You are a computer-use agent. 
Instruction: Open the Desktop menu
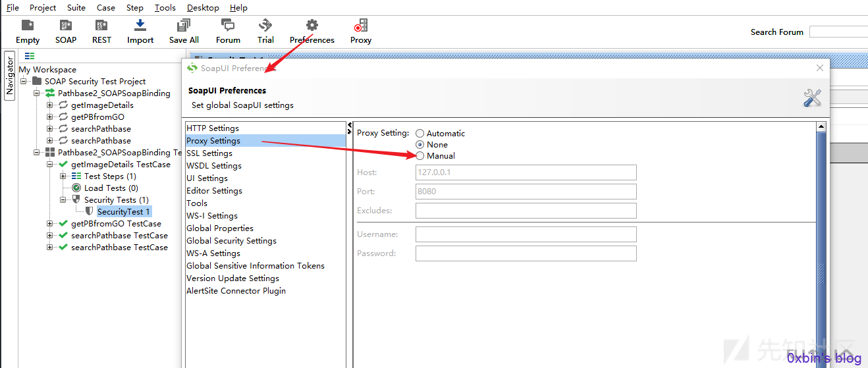tap(203, 8)
